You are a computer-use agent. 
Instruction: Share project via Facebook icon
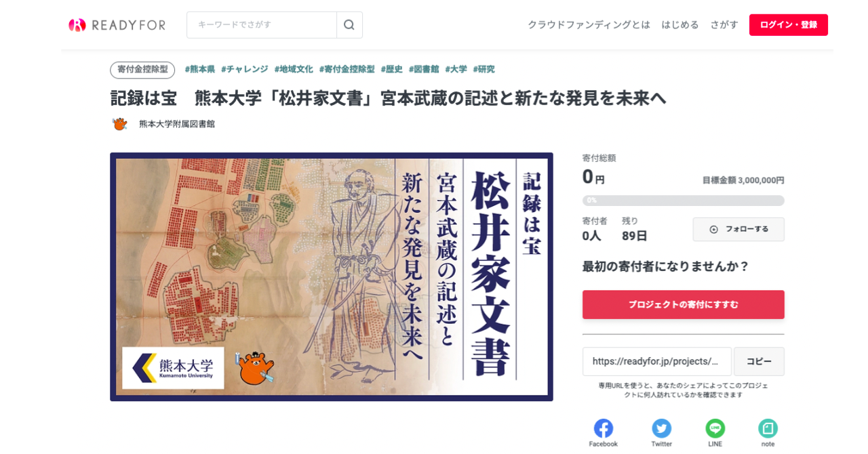[604, 428]
